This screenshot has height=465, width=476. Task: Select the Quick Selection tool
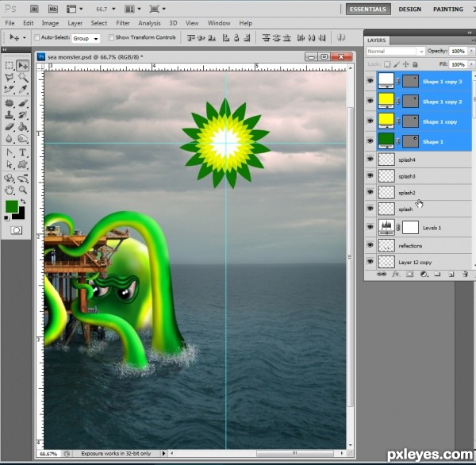23,78
